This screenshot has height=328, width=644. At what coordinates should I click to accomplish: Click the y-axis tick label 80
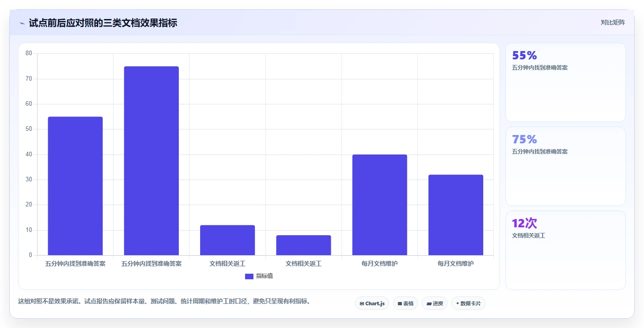pyautogui.click(x=29, y=53)
